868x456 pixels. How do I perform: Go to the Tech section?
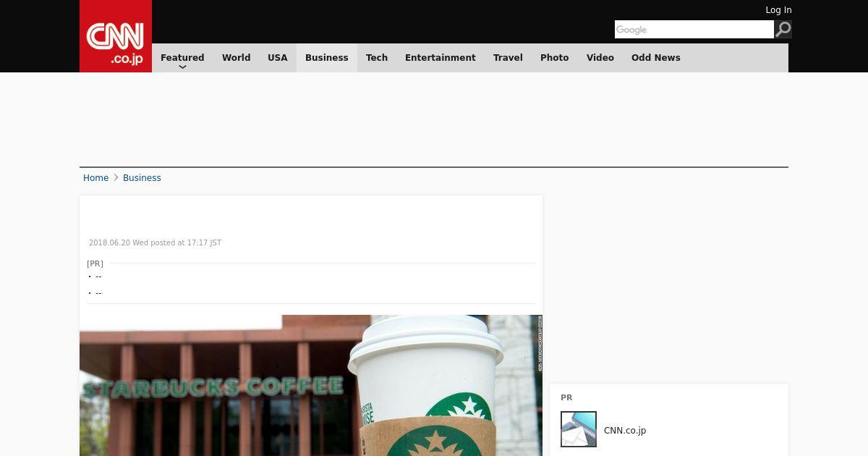coord(377,57)
